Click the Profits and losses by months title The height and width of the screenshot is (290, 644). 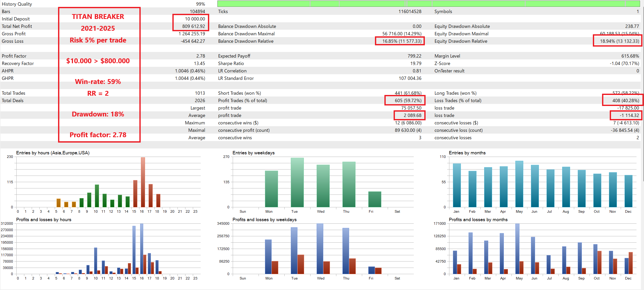pyautogui.click(x=478, y=220)
